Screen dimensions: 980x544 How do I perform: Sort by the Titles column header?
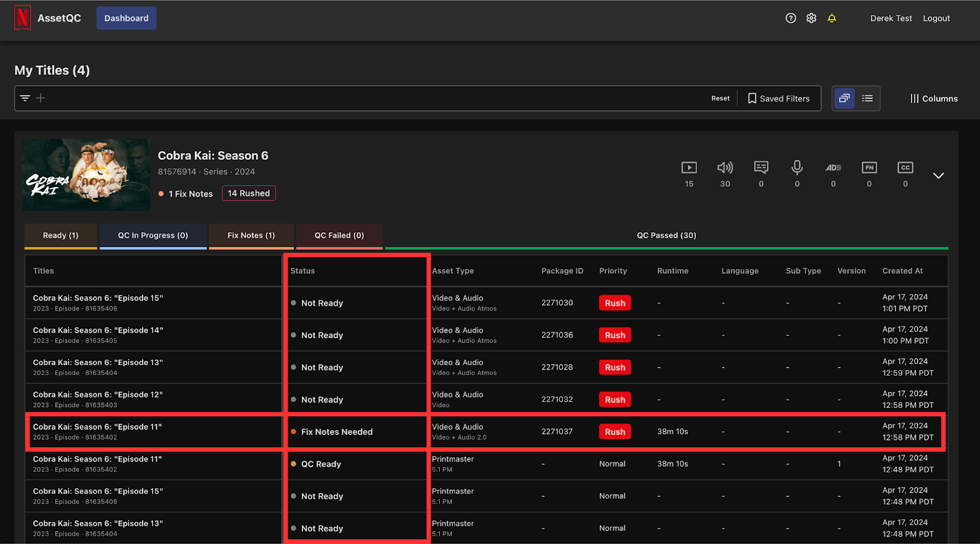pyautogui.click(x=43, y=271)
